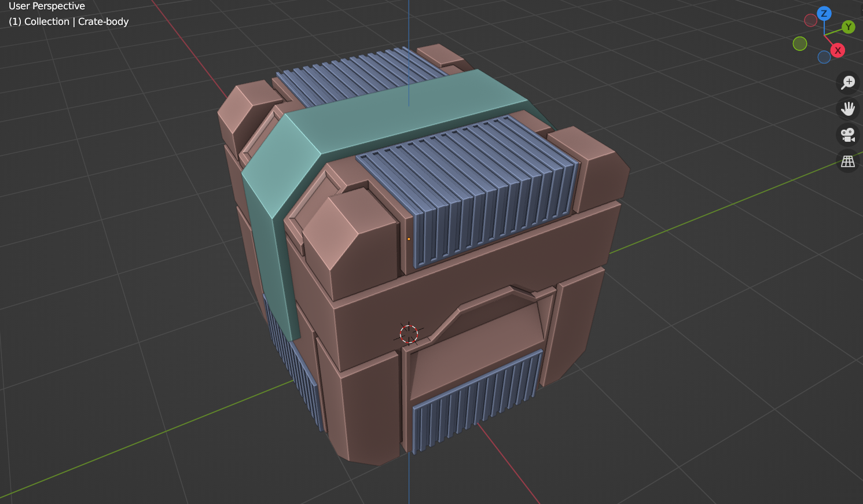Click the negative Y sphere on the navigation gizmo
863x504 pixels.
[x=800, y=43]
